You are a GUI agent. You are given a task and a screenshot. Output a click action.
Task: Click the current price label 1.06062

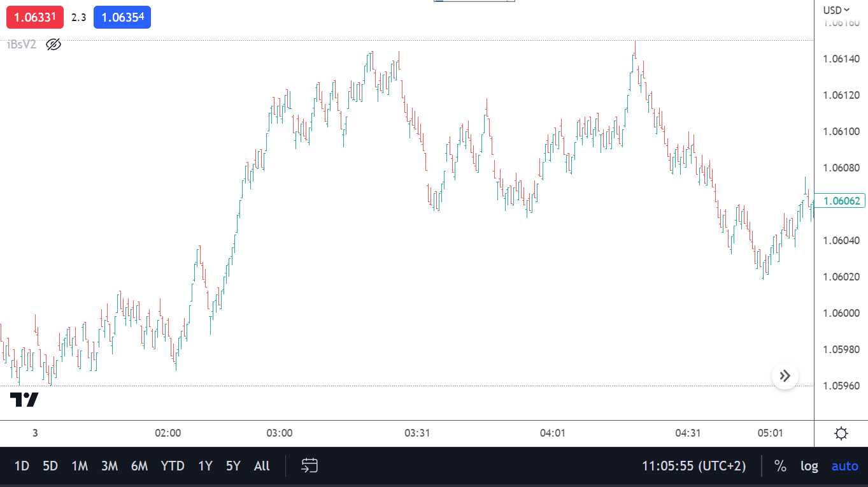[841, 201]
